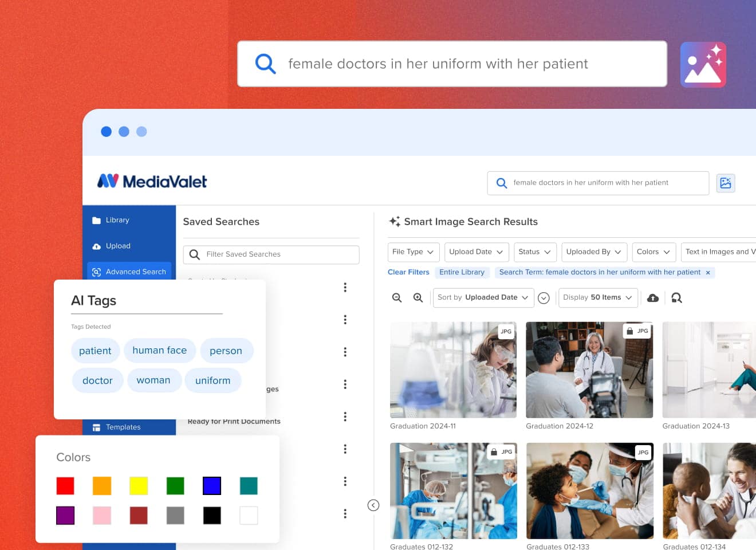Open the Templates section in the sidebar
756x550 pixels.
[x=123, y=427]
